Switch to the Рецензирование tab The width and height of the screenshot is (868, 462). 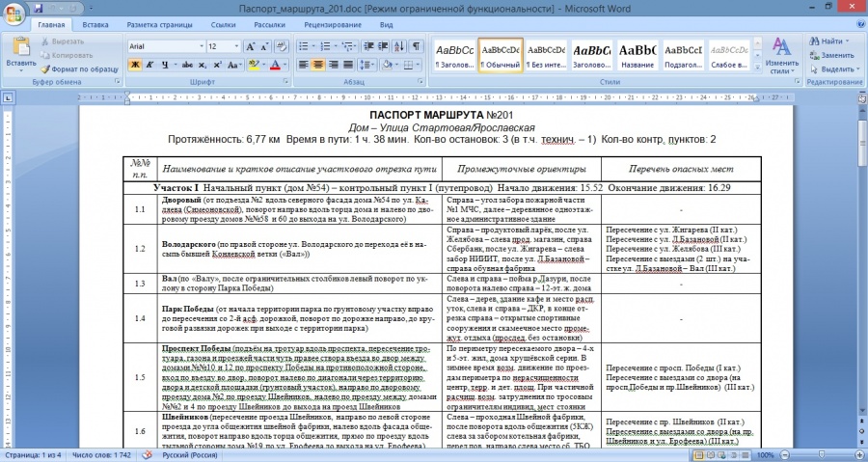click(x=333, y=25)
